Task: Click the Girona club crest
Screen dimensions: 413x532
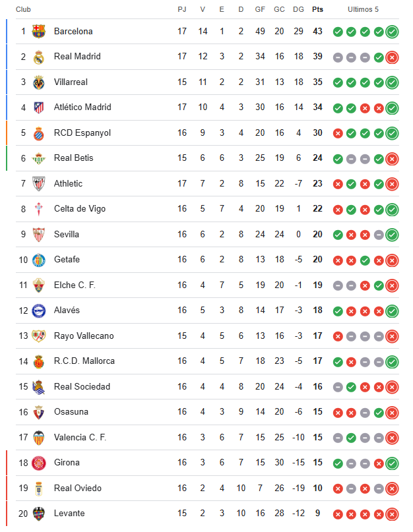Action: pyautogui.click(x=38, y=463)
